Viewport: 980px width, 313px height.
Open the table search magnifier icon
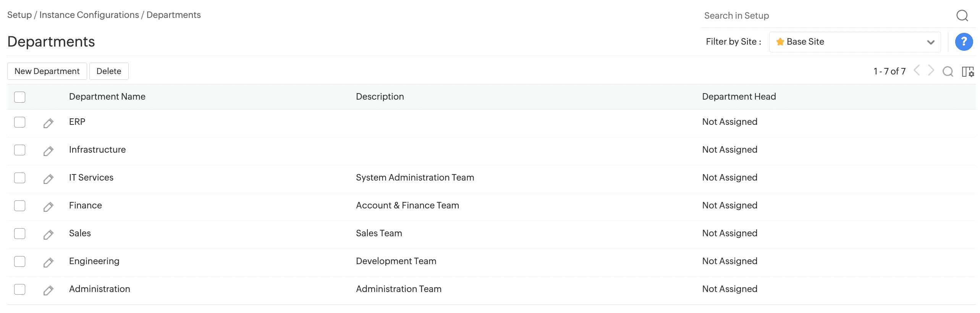[948, 71]
